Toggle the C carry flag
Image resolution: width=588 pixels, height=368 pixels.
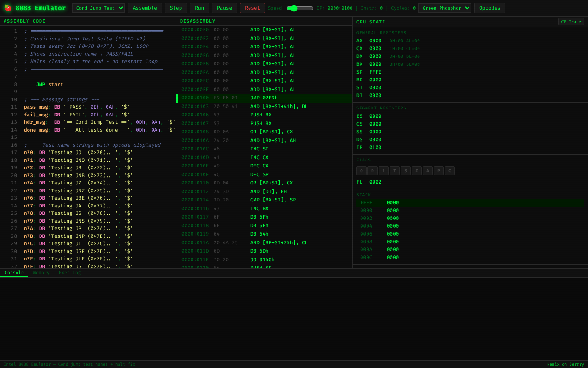click(450, 171)
